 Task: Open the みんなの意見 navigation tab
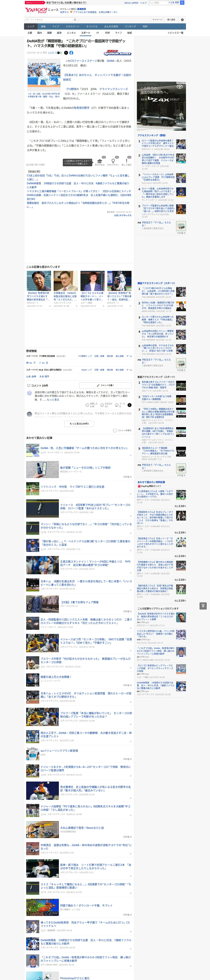point(111,27)
